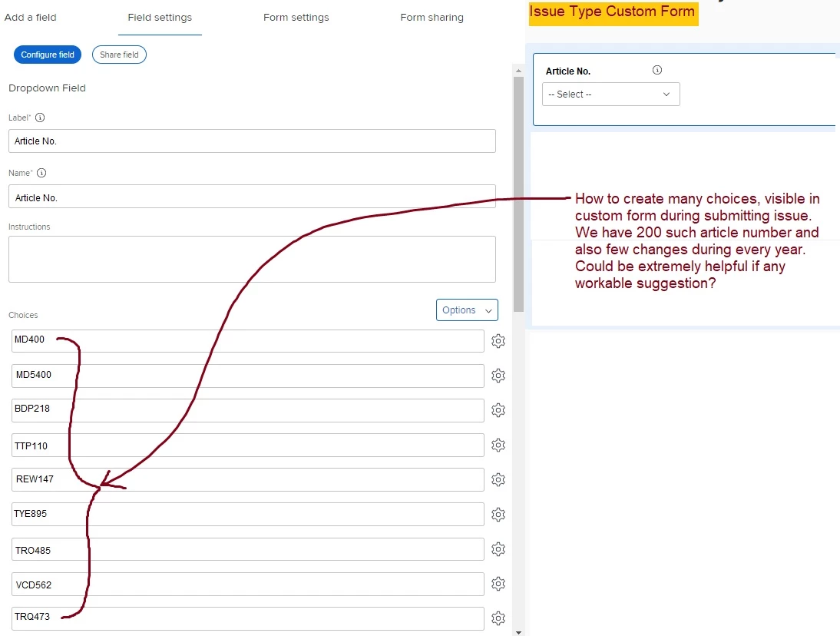Open settings gear for TYE895 choice
Image resolution: width=840 pixels, height=636 pixels.
(498, 515)
